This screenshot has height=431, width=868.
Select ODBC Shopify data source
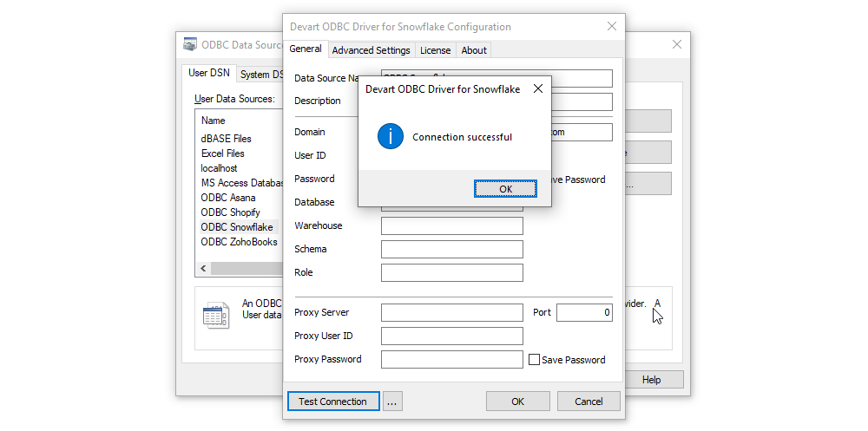(x=230, y=212)
